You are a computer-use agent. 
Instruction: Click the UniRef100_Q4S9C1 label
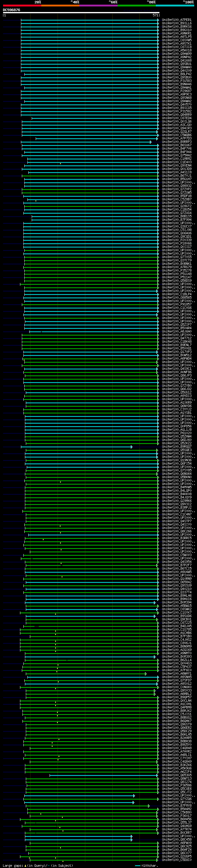coord(177,369)
